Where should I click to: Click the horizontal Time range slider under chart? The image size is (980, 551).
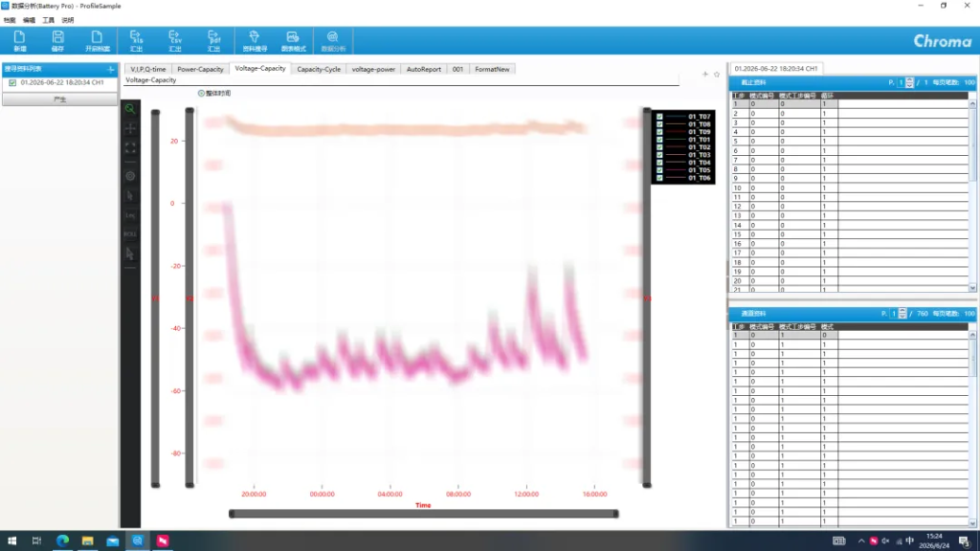click(424, 514)
